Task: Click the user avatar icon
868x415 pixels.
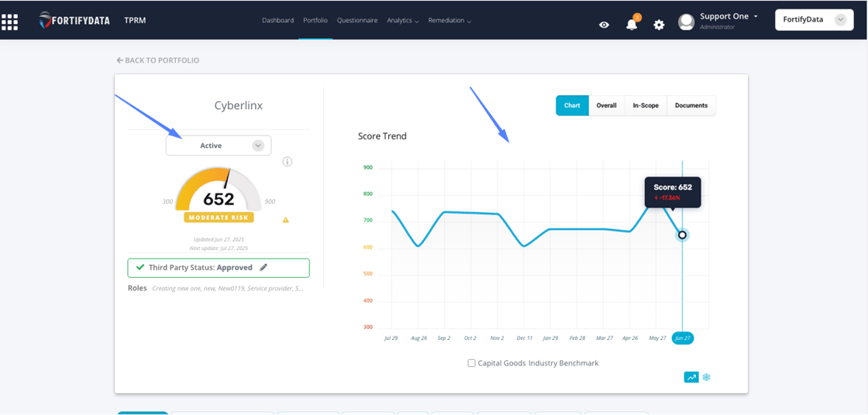Action: point(687,22)
